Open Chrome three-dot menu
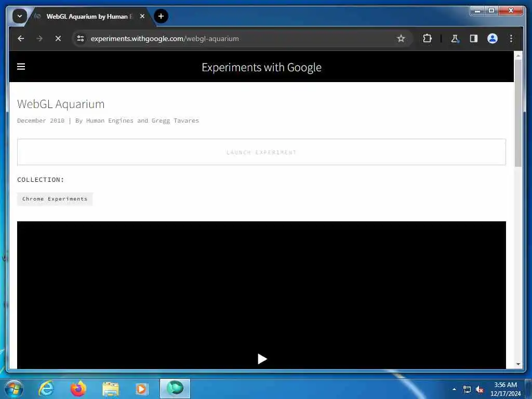The width and height of the screenshot is (532, 399). coord(511,38)
